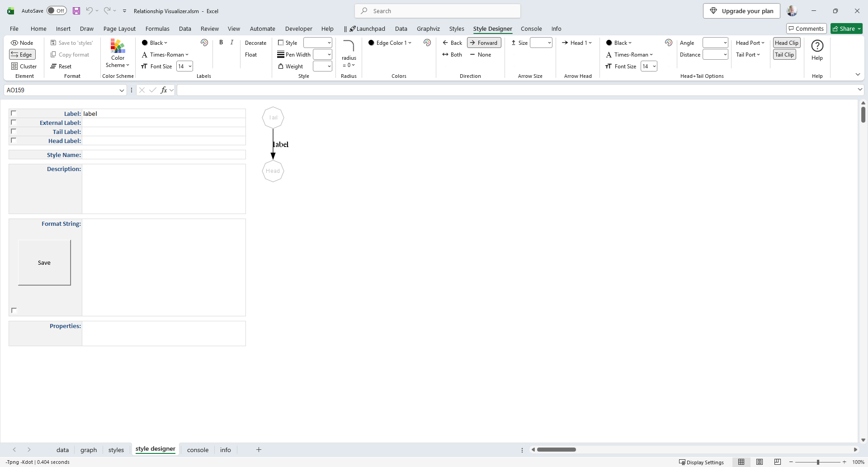This screenshot has width=868, height=467.
Task: Select the Node element button
Action: point(22,43)
